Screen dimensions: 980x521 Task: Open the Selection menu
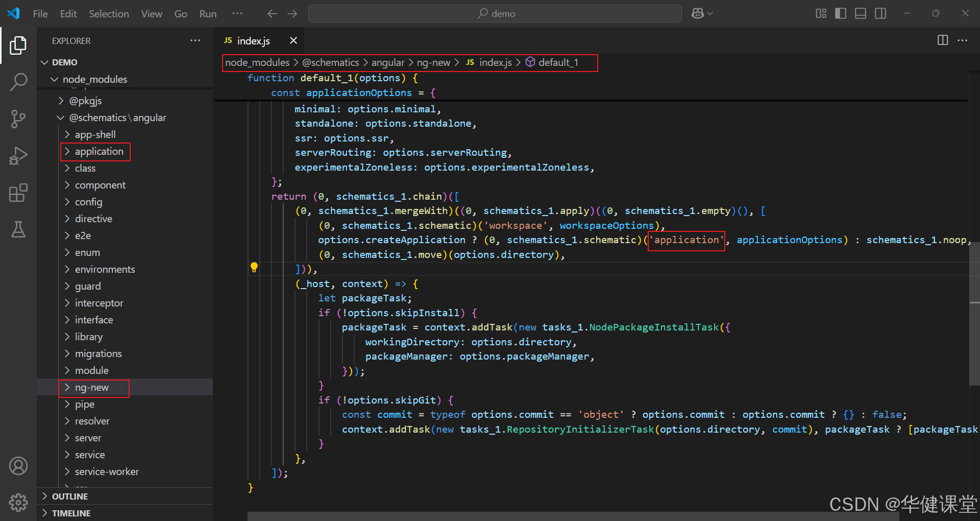(x=109, y=14)
